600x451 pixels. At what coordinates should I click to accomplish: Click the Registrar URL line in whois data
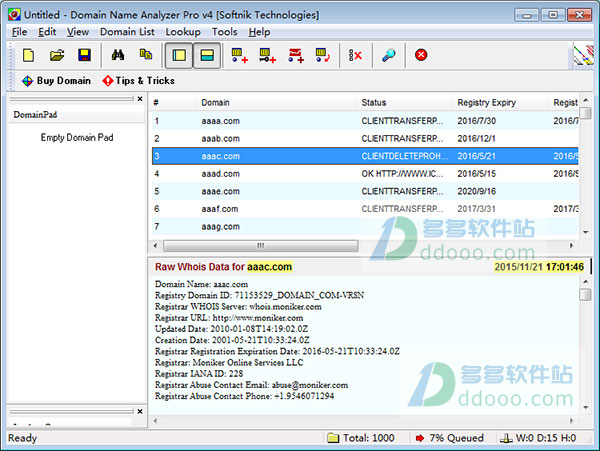tap(229, 318)
